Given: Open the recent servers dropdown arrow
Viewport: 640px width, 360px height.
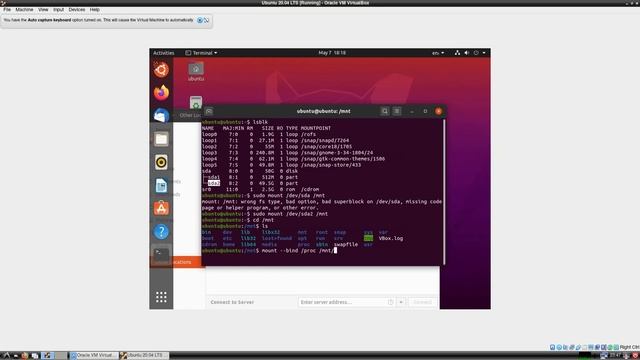Looking at the screenshot, I should pos(401,302).
